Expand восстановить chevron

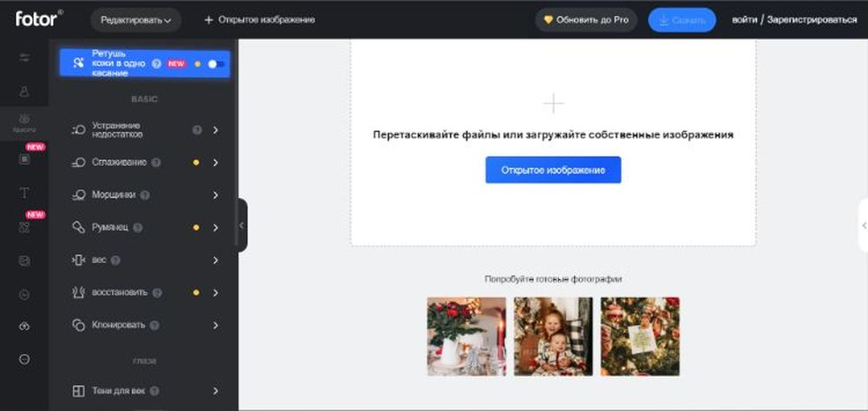tap(216, 293)
